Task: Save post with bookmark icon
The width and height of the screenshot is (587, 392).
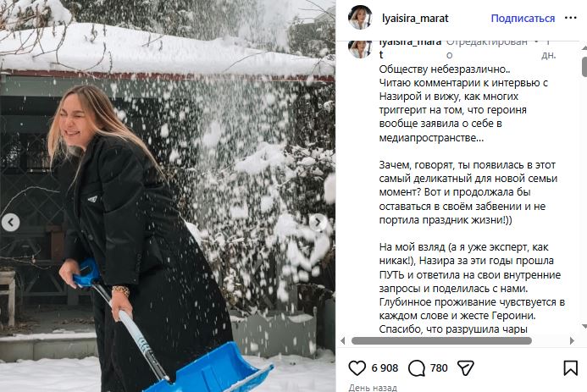Action: coord(571,368)
